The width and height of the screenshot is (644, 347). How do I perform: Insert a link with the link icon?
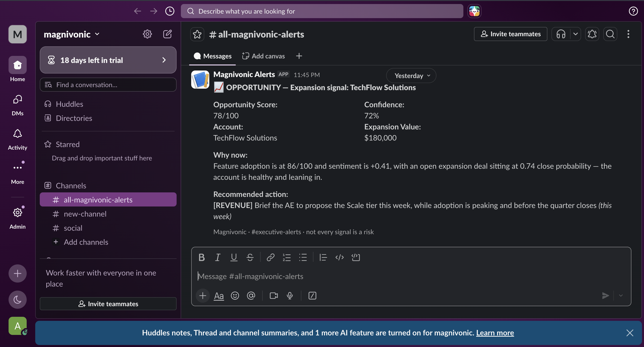click(270, 257)
